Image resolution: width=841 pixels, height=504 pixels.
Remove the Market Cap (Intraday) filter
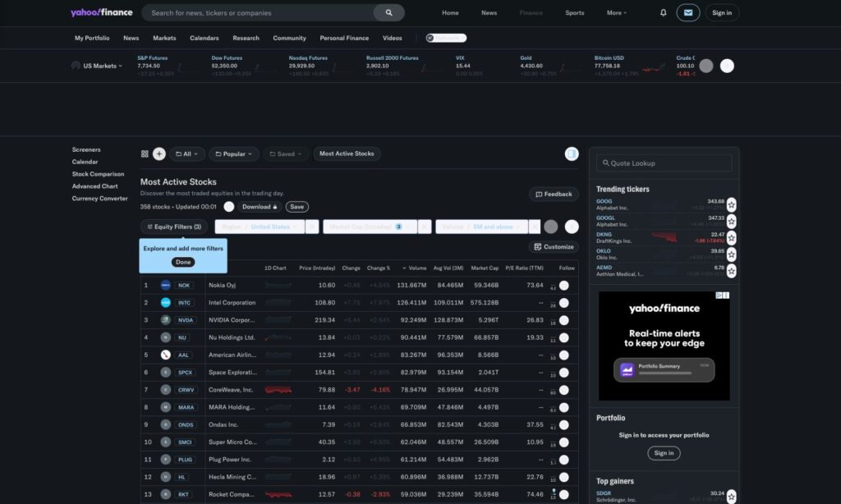[425, 227]
